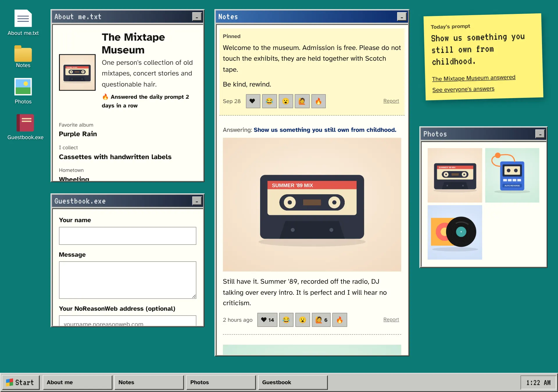
Task: Click the profile cassette avatar image
Action: pyautogui.click(x=77, y=72)
